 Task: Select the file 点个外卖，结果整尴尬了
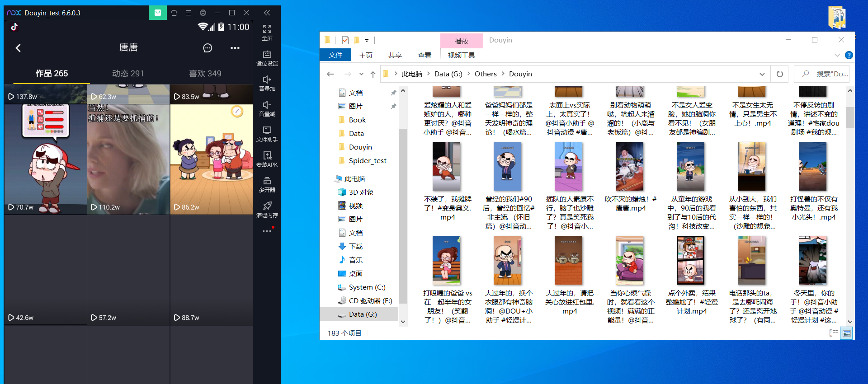pyautogui.click(x=692, y=276)
